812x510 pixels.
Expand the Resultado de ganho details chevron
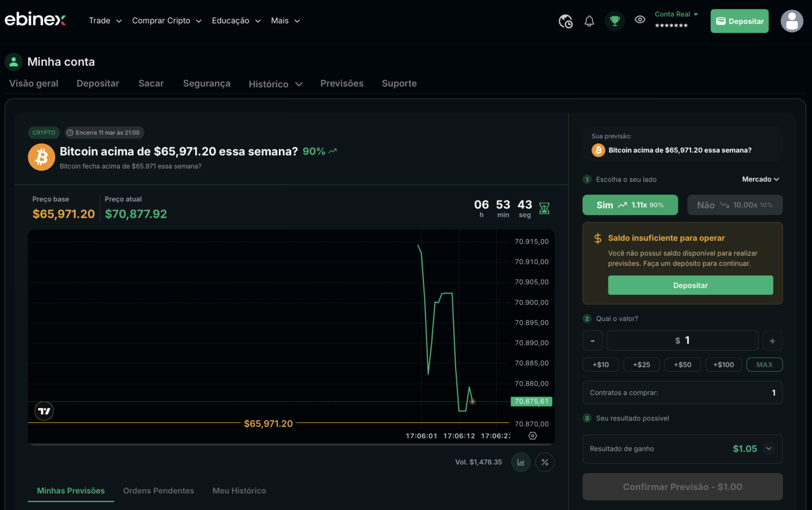tap(769, 449)
